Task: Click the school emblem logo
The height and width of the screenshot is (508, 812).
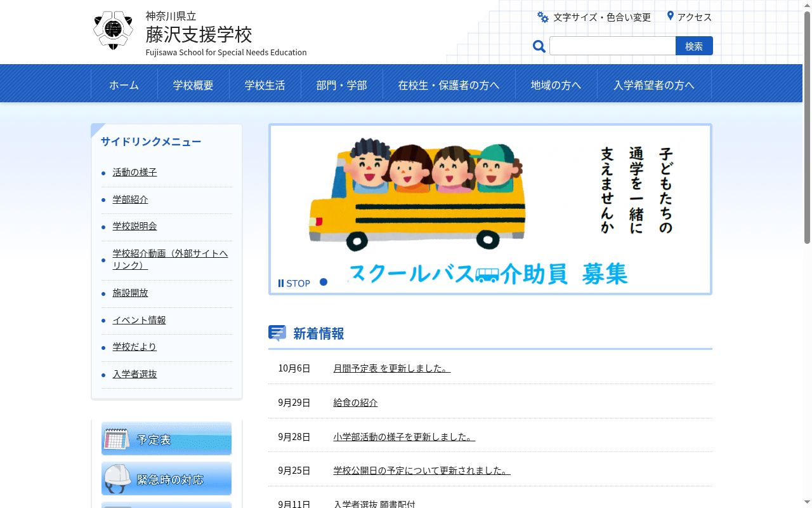Action: click(x=113, y=30)
